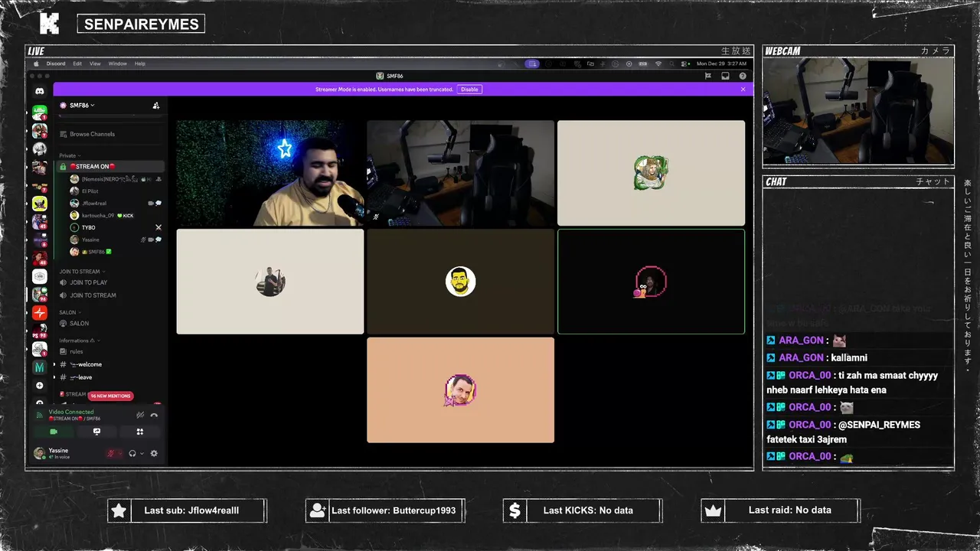
Task: Open the SALON stage channel
Action: click(x=110, y=324)
